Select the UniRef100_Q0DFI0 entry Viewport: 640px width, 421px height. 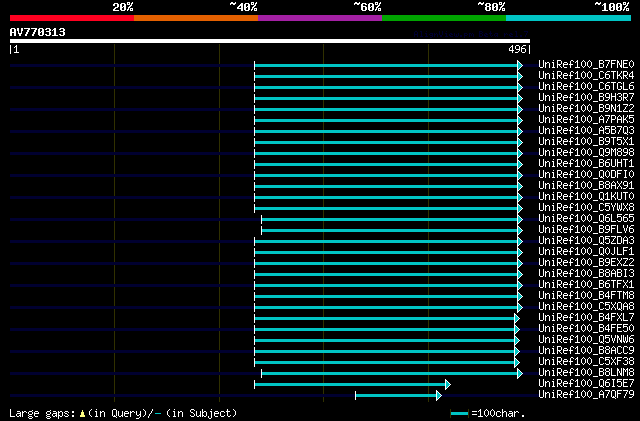(x=586, y=175)
